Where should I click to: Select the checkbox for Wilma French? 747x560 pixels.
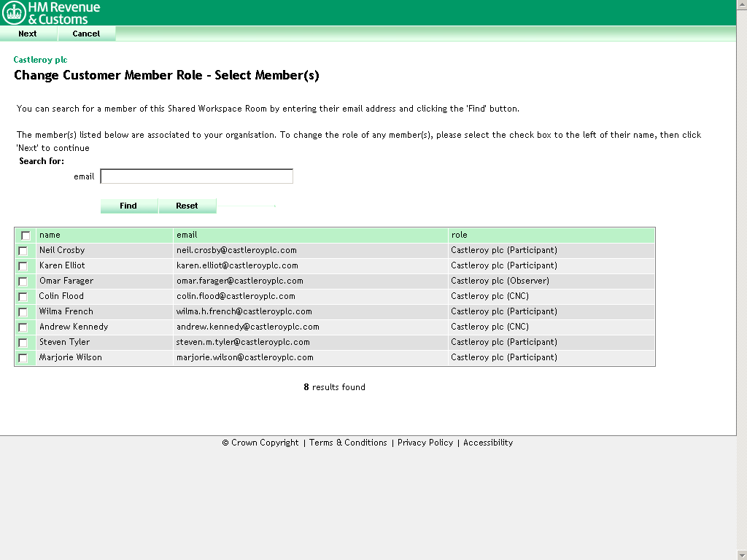[x=23, y=311]
